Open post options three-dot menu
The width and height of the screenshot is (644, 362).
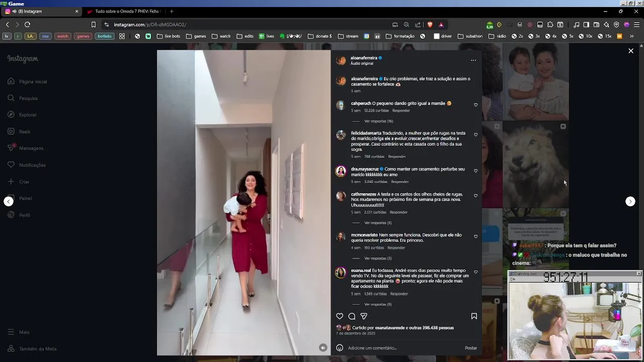[473, 60]
